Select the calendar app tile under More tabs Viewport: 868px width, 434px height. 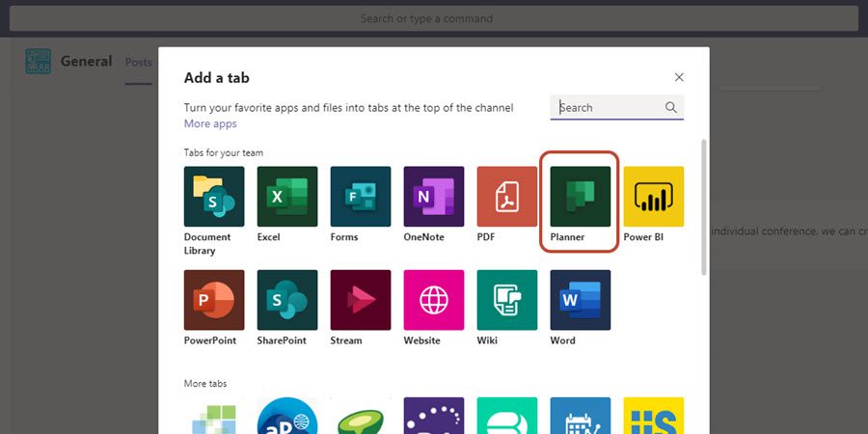point(581,415)
